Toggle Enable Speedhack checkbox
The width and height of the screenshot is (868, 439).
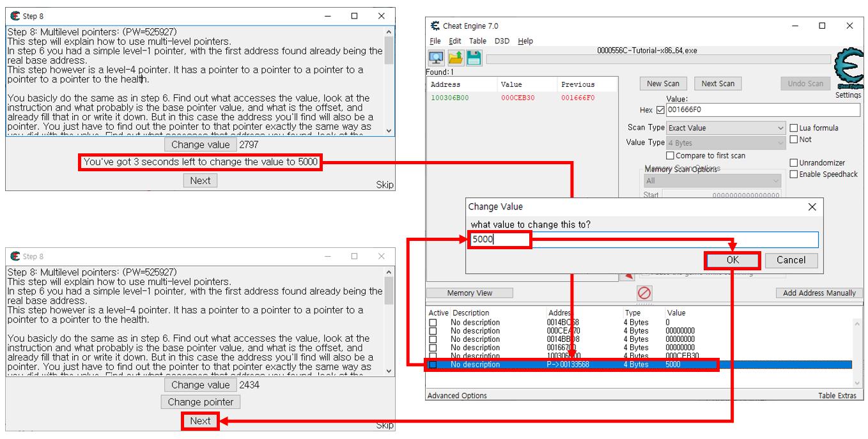click(794, 174)
